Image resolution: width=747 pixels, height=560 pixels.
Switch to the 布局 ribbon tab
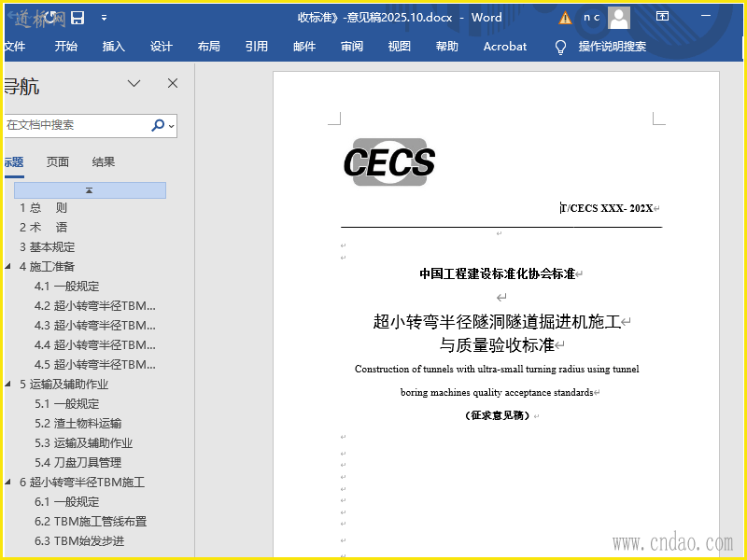208,46
